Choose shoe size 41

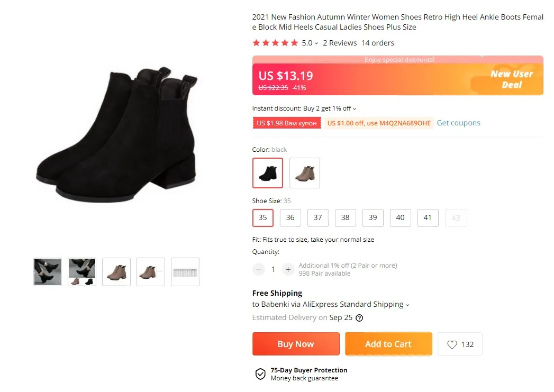[428, 217]
